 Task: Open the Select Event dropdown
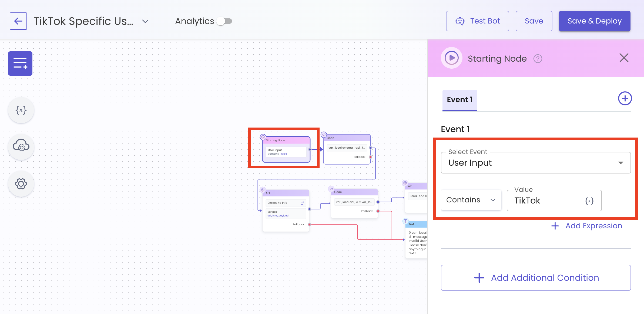(536, 163)
